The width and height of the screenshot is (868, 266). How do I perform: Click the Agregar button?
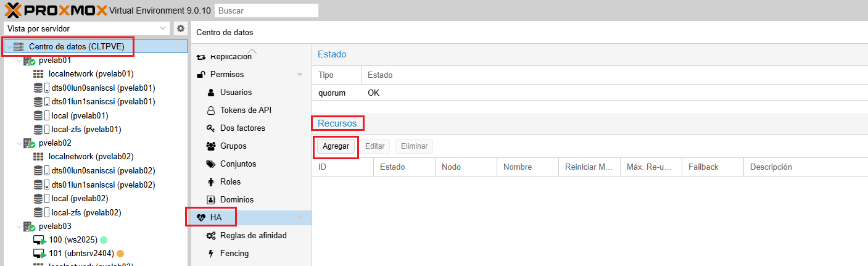(x=336, y=146)
